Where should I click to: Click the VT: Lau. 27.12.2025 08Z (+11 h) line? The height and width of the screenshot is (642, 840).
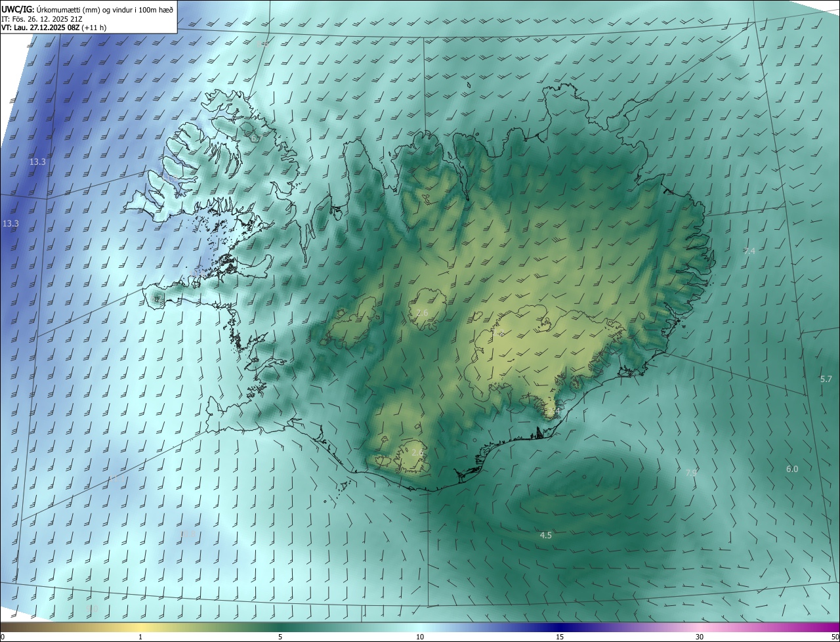click(54, 28)
